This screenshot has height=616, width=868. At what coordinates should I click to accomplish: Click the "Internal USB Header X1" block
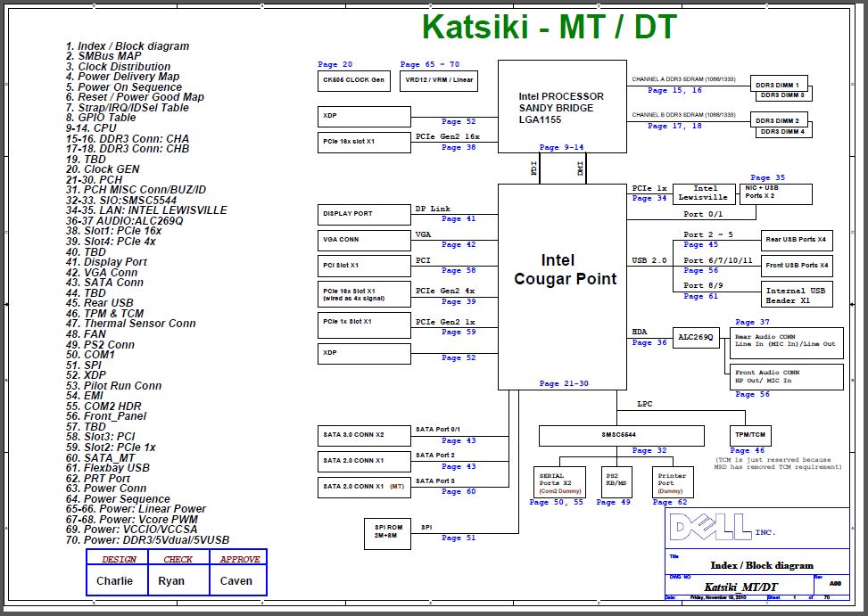797,295
